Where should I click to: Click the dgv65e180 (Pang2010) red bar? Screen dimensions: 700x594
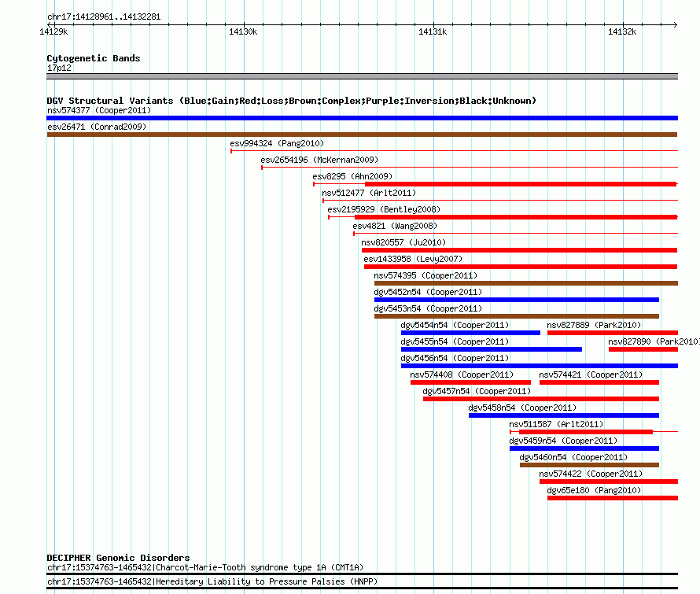(x=613, y=498)
